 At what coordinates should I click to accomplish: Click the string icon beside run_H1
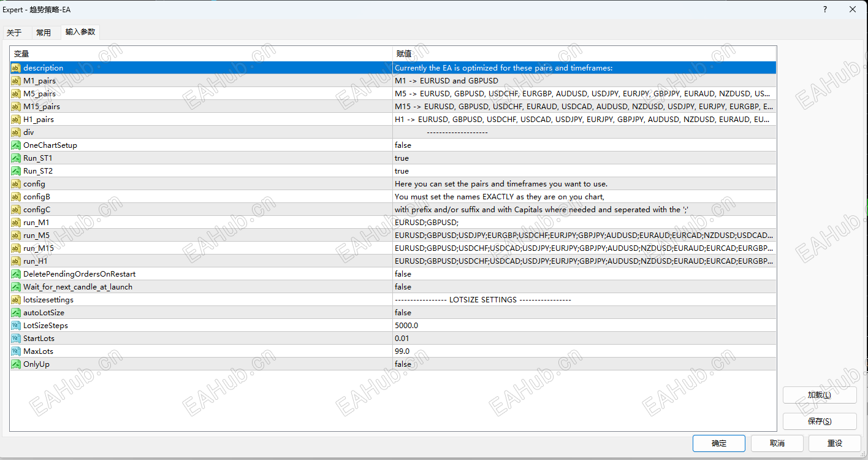16,261
